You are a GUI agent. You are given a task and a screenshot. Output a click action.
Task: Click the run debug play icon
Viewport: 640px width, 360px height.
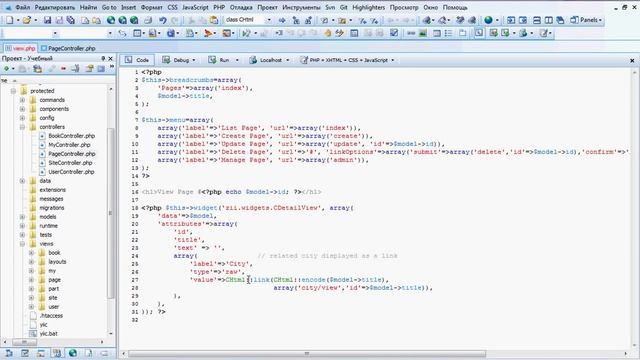(x=246, y=33)
